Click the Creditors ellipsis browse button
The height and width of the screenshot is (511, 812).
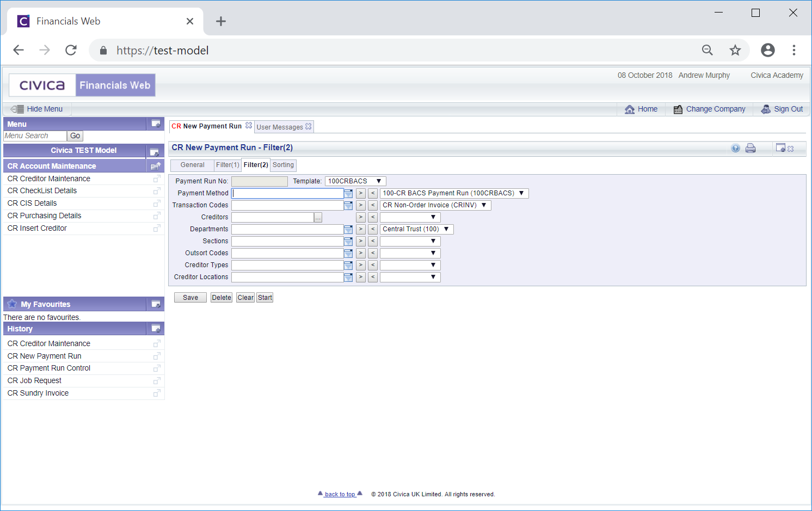pyautogui.click(x=318, y=218)
